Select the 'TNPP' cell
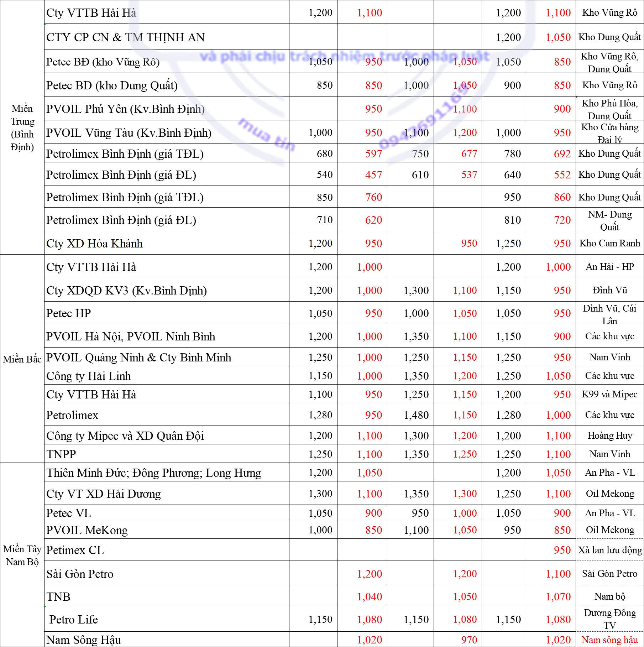Image resolution: width=644 pixels, height=647 pixels. (x=167, y=454)
